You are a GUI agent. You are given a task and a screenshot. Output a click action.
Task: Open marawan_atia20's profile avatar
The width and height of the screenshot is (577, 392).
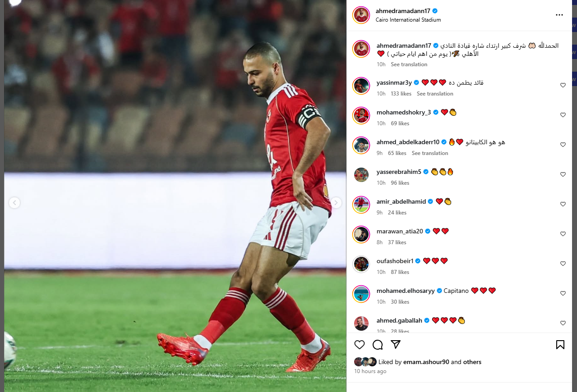(361, 234)
